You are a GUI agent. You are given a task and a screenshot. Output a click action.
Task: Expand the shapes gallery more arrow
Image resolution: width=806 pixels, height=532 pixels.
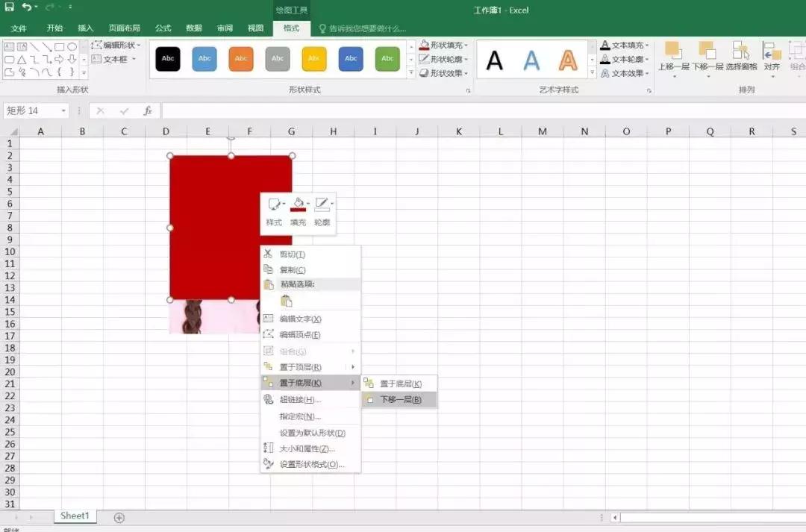tap(84, 73)
